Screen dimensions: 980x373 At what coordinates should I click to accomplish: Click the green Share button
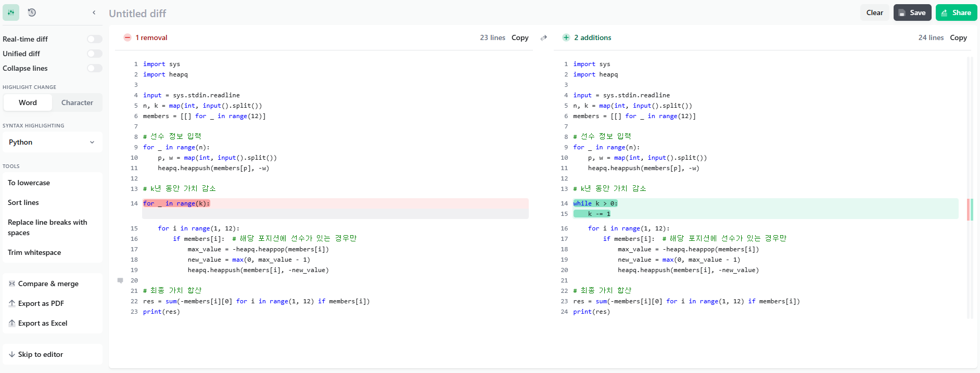(956, 12)
